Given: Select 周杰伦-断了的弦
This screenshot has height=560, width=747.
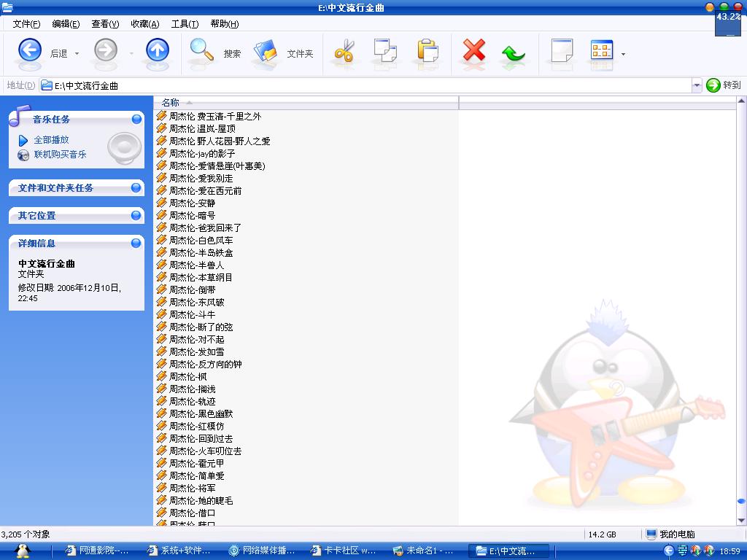Looking at the screenshot, I should pos(201,327).
